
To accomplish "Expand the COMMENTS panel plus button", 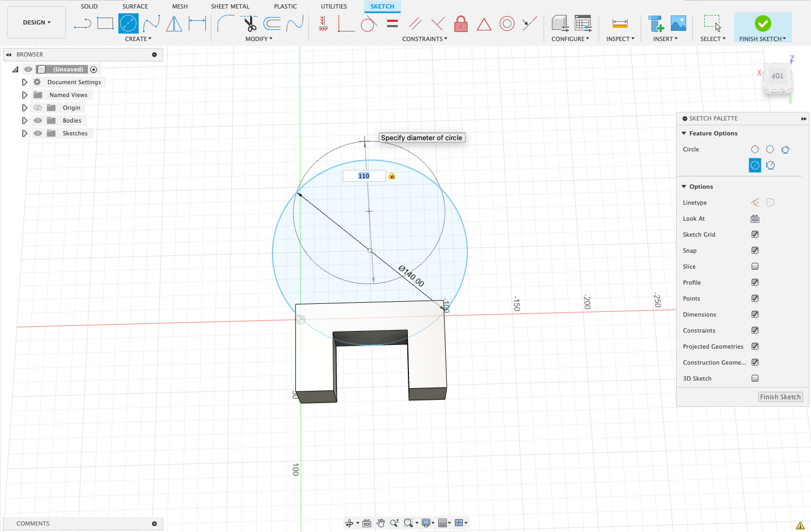I will pos(154,523).
